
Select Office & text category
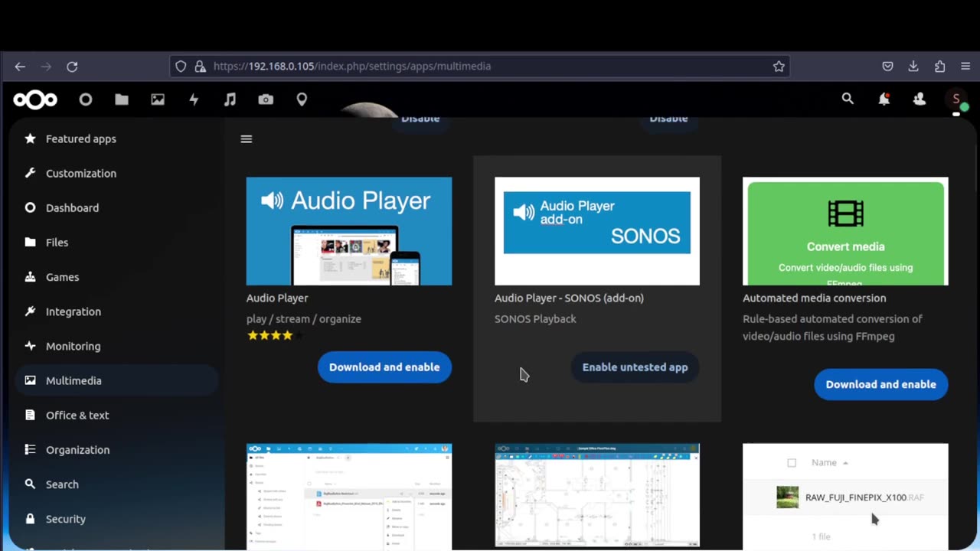click(x=116, y=415)
